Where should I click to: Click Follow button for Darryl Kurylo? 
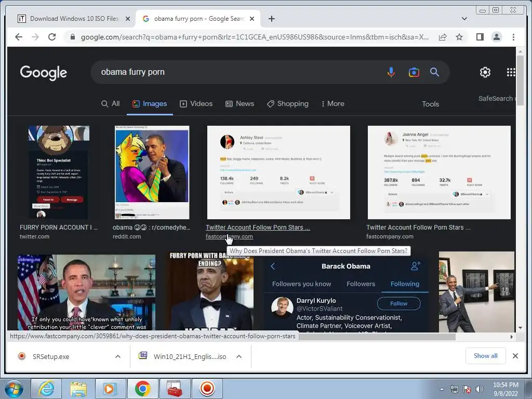(398, 303)
